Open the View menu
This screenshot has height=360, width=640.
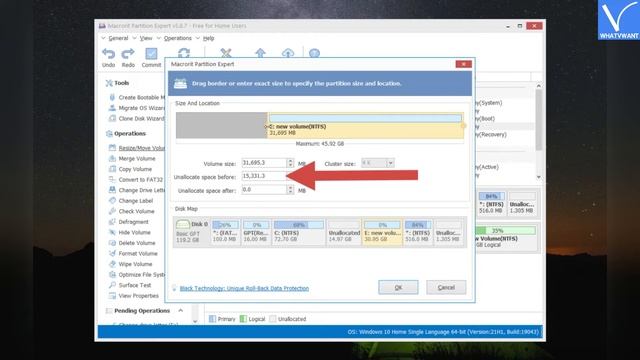coord(146,38)
